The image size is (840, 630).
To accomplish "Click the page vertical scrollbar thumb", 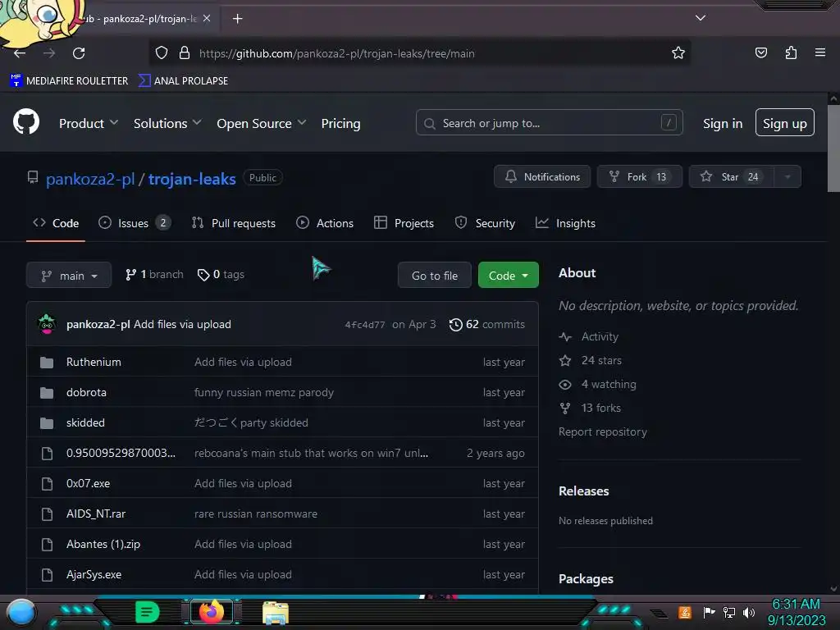I will 833,148.
